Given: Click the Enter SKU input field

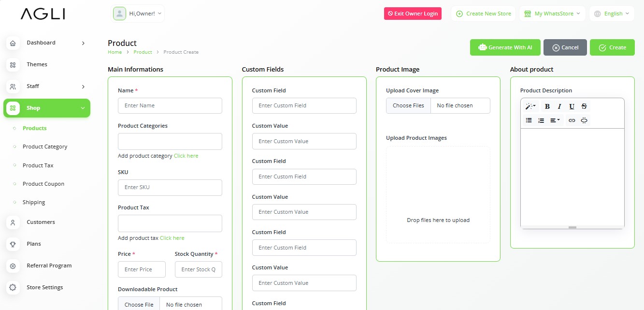Looking at the screenshot, I should (170, 187).
